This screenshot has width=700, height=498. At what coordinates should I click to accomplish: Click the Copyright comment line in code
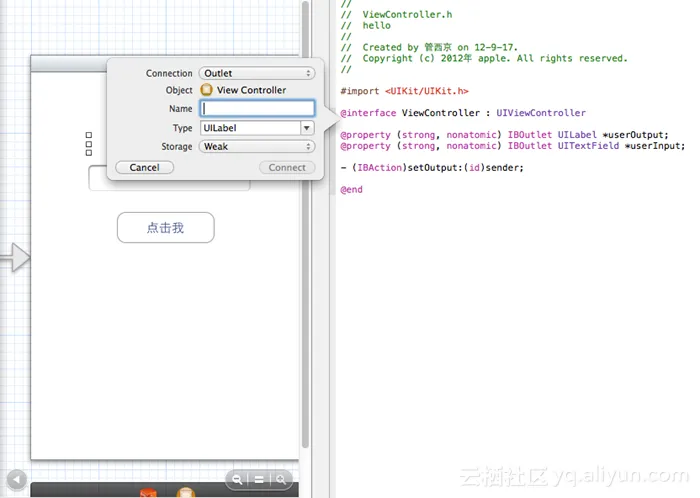coord(484,58)
